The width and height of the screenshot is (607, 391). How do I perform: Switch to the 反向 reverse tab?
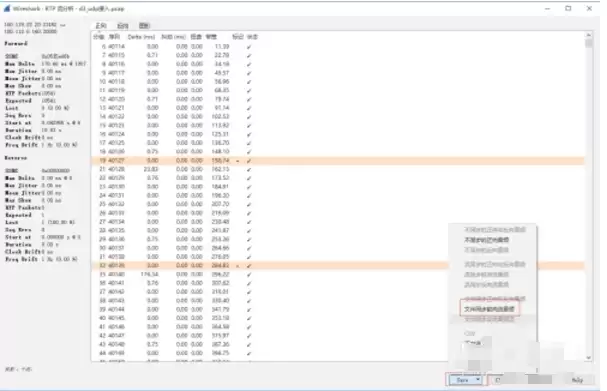coord(123,26)
